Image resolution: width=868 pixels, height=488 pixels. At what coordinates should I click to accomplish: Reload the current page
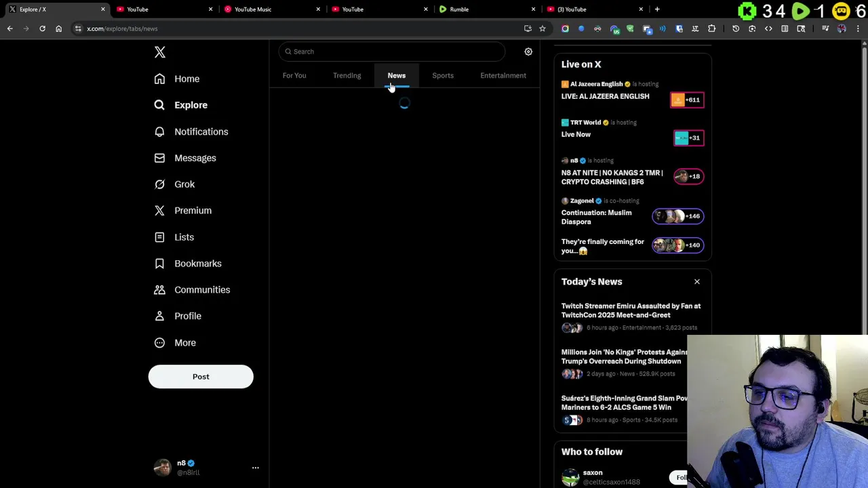(x=42, y=28)
